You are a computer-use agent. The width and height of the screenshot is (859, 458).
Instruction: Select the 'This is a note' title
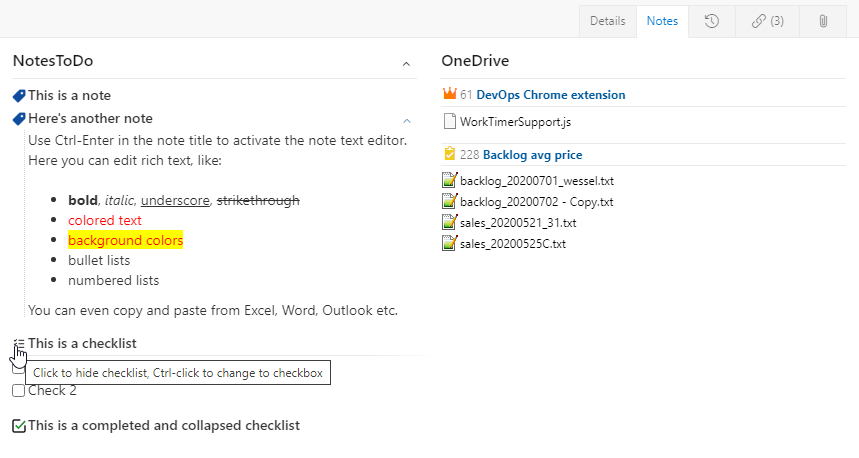tap(70, 95)
